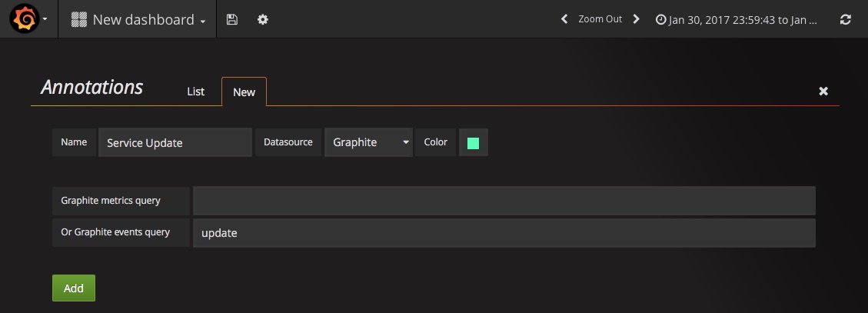Click the Graphite events query field containing update
This screenshot has width=868, height=313.
(x=504, y=233)
